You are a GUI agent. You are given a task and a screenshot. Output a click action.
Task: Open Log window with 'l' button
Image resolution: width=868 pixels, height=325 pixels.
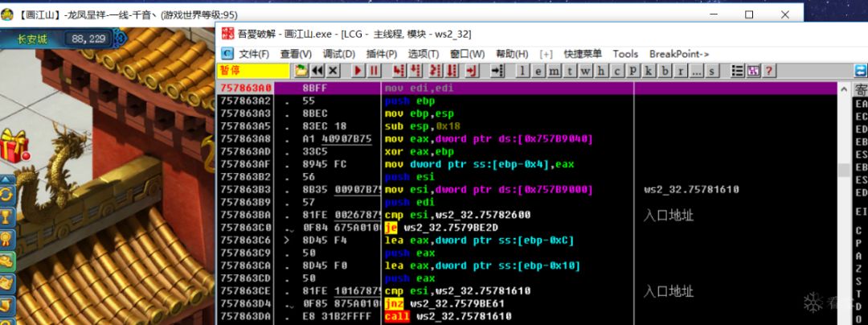click(x=523, y=71)
